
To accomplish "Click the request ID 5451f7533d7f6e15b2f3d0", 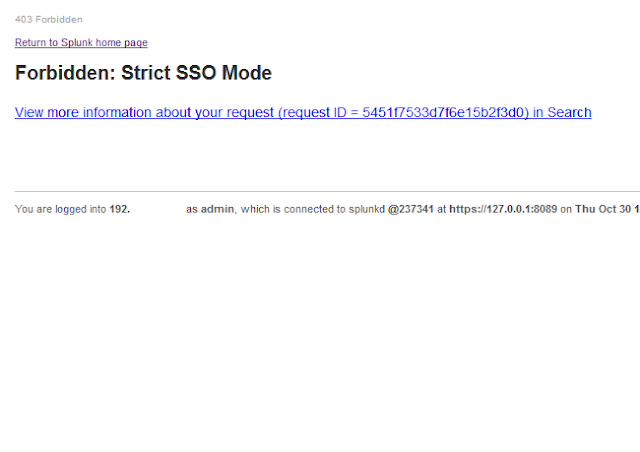I will 442,112.
